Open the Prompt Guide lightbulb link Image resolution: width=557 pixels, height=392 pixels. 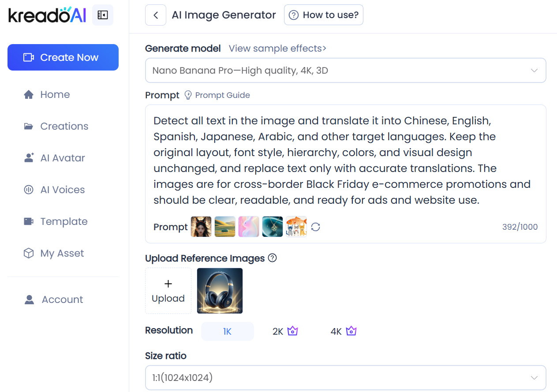click(217, 95)
